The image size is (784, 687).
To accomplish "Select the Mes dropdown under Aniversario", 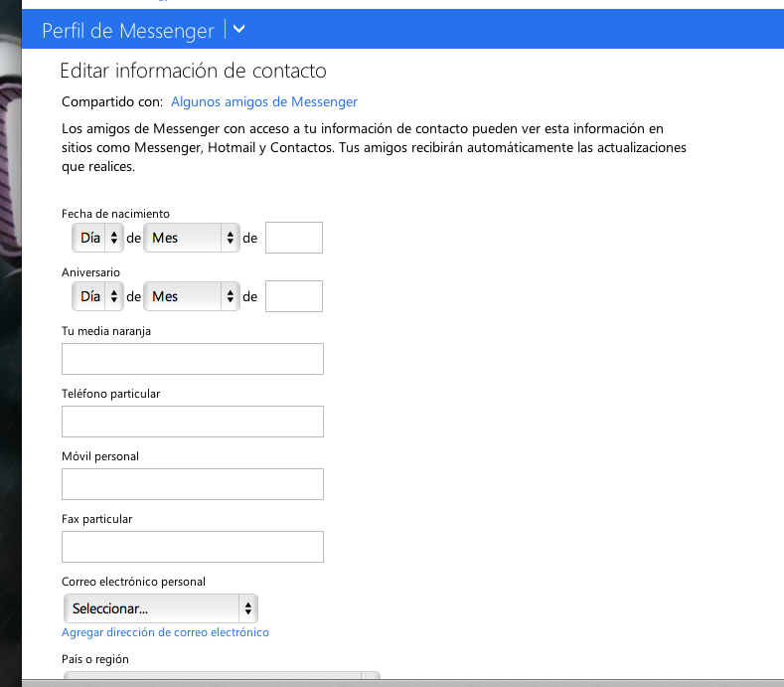I will pyautogui.click(x=192, y=296).
